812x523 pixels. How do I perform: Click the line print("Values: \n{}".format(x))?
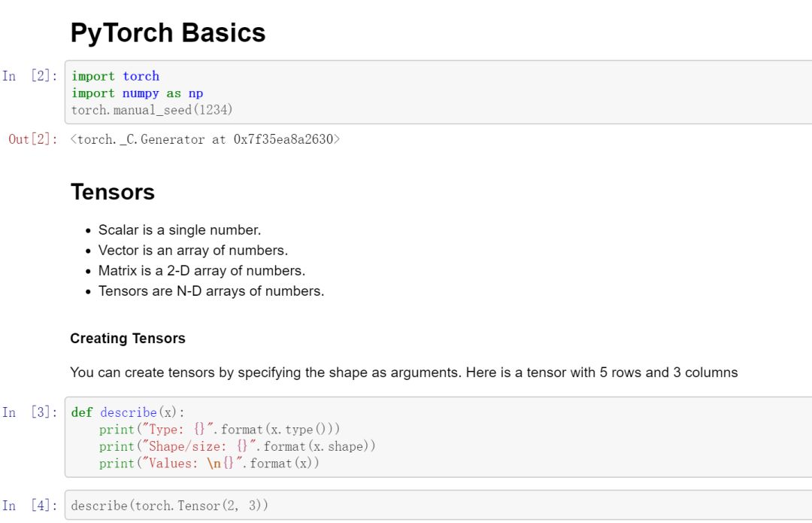coord(209,464)
